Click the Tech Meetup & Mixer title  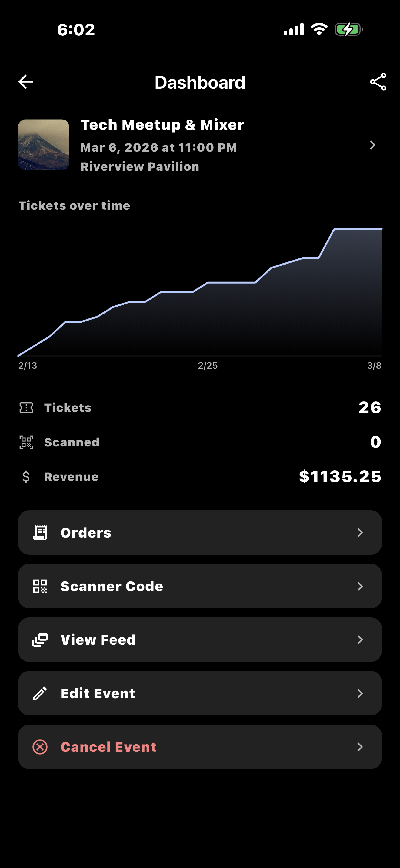point(162,125)
